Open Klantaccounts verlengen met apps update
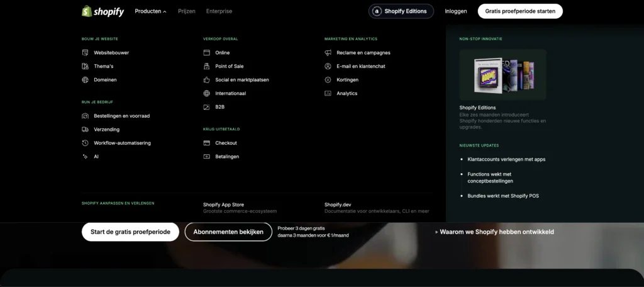Viewport: 644px width, 287px height. point(506,159)
